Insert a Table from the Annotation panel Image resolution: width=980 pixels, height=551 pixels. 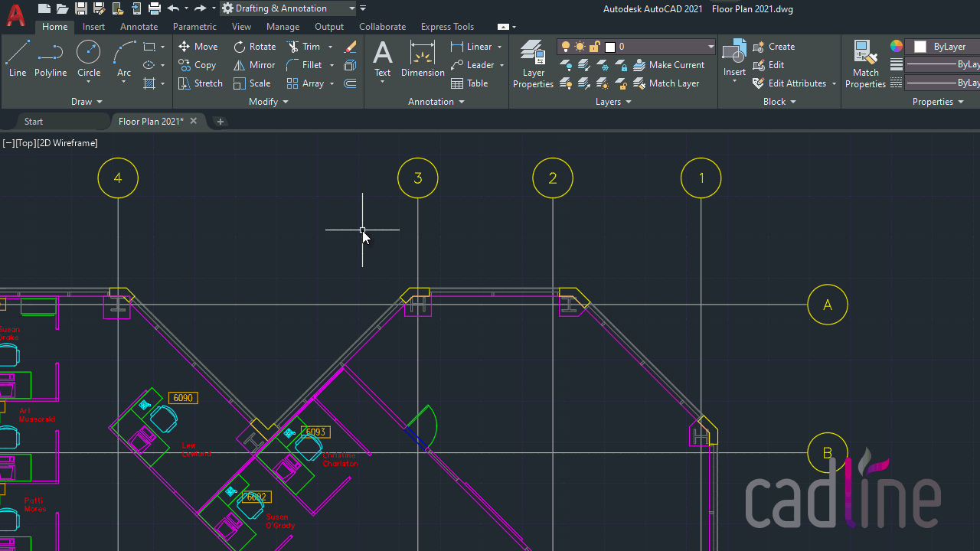coord(469,83)
